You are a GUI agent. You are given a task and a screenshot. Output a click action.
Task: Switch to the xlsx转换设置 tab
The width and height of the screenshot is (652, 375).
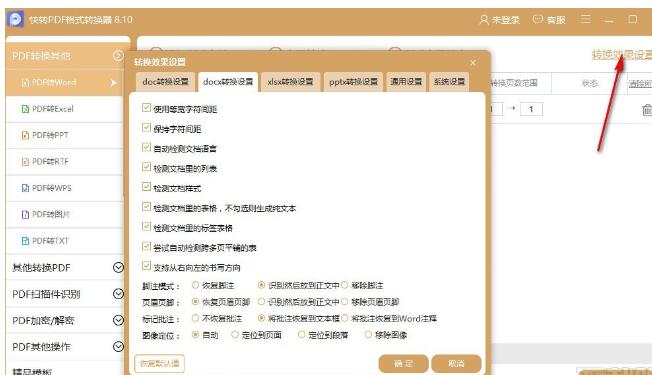[x=290, y=82]
